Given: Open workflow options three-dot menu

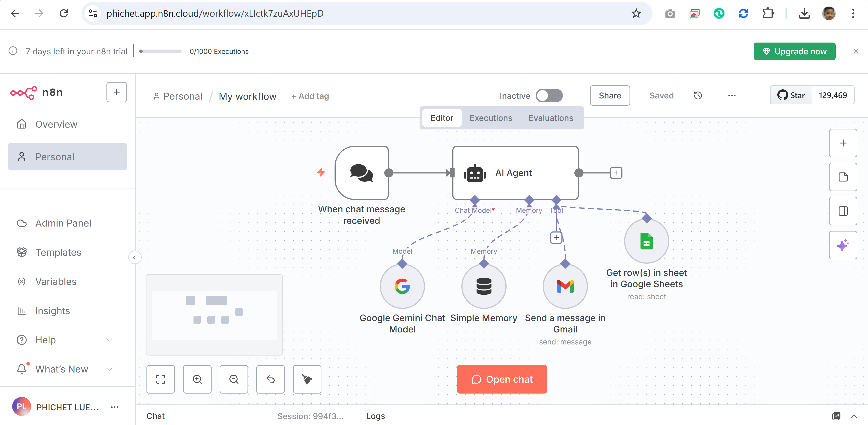Looking at the screenshot, I should [731, 96].
